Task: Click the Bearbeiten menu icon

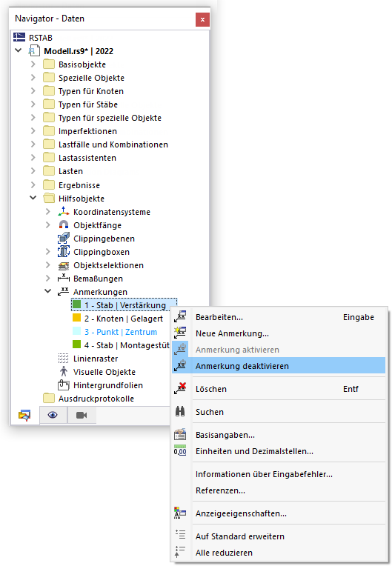Action: (180, 317)
